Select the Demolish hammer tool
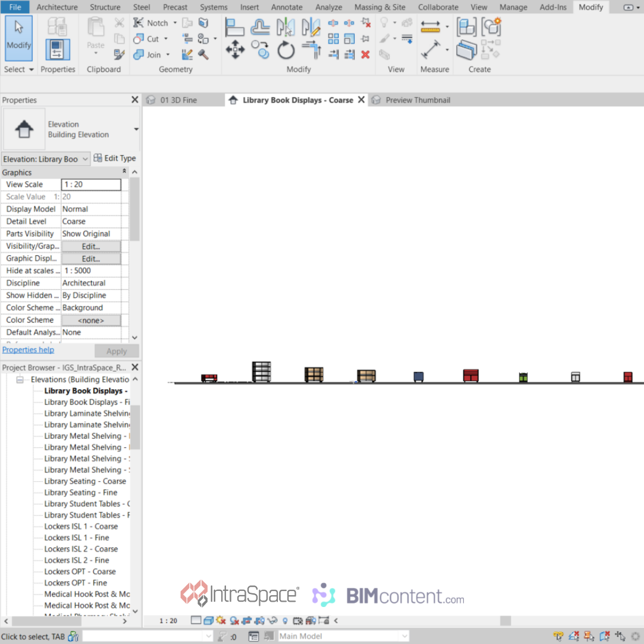644x644 pixels. [203, 55]
